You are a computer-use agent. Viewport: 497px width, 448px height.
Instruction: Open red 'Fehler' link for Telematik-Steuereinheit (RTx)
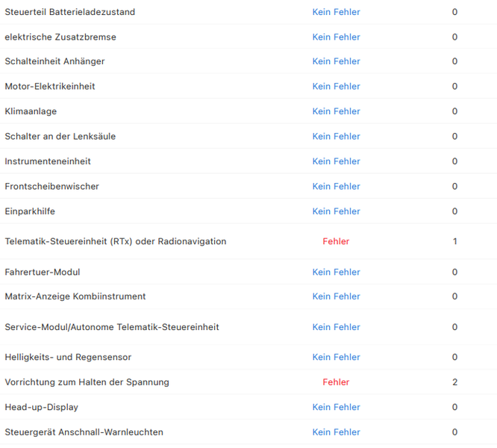pos(336,241)
